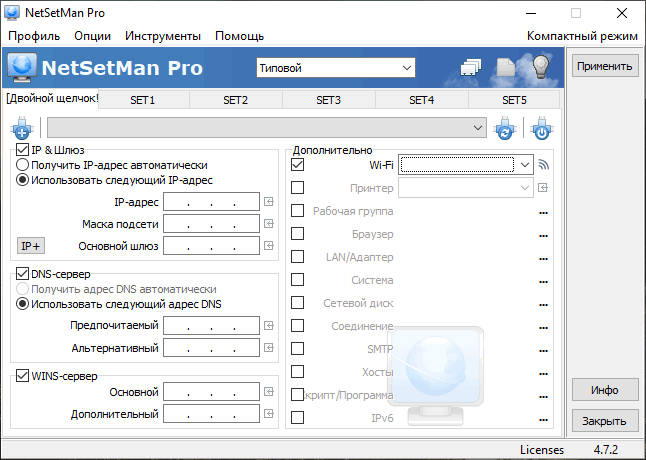Screen dimensions: 646x460
Task: Click the add network adapter icon
Action: (x=23, y=128)
